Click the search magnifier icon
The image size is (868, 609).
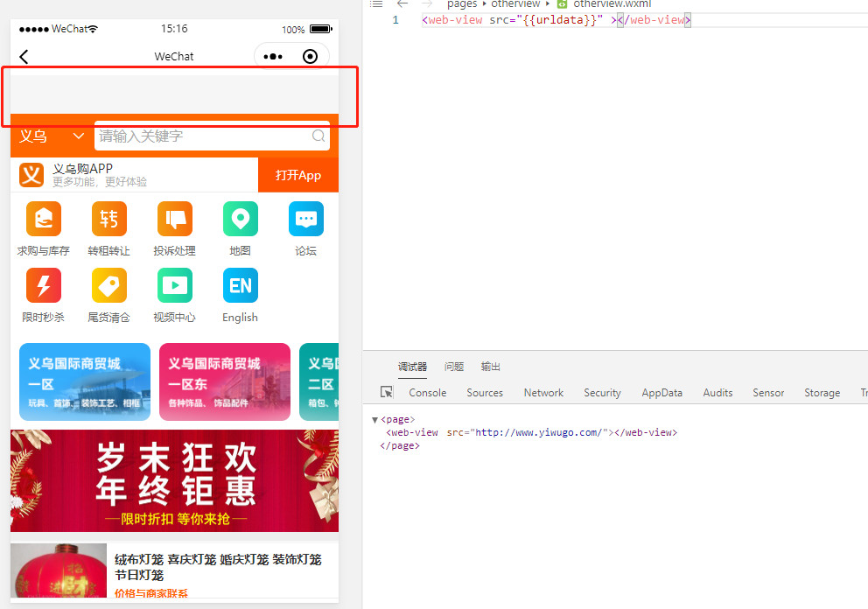pos(318,136)
